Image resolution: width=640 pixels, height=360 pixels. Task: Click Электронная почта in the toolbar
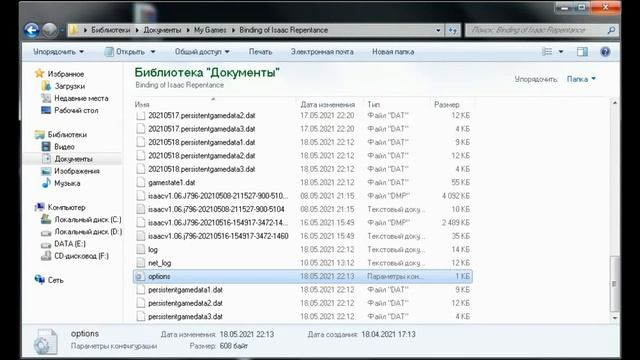(x=322, y=52)
